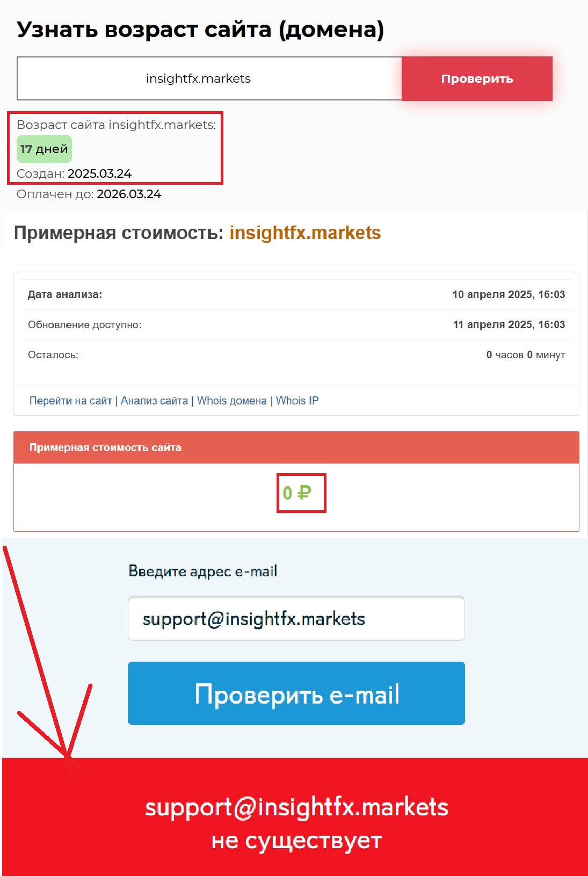This screenshot has height=876, width=588.
Task: Open the Перейти на сайт link
Action: click(70, 401)
